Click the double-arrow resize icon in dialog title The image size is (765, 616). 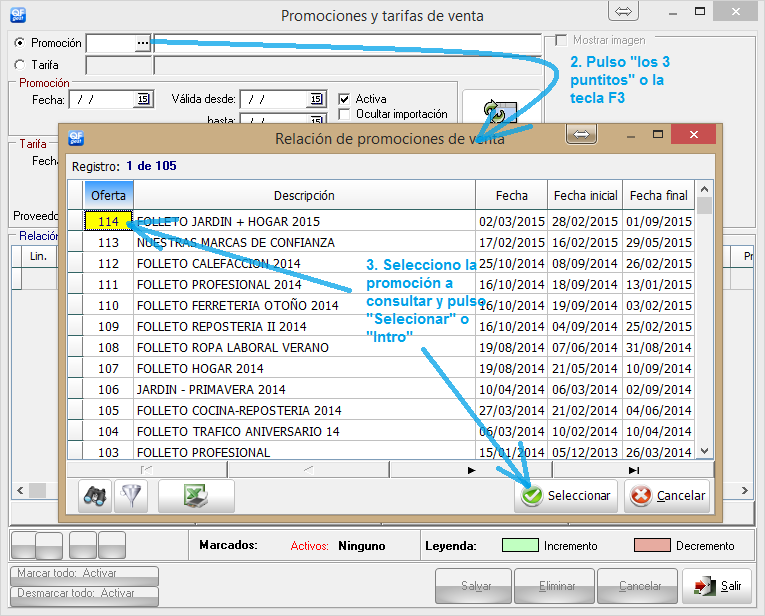581,134
